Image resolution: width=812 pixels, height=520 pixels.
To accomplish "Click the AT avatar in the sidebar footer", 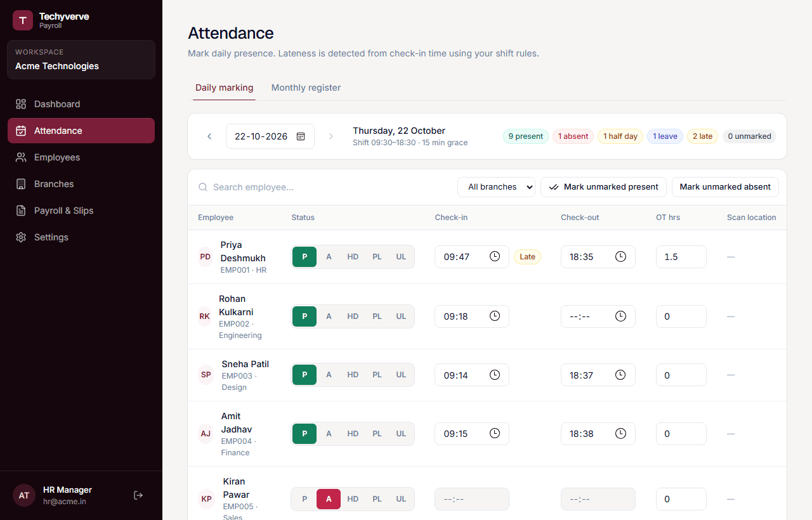I will (24, 495).
